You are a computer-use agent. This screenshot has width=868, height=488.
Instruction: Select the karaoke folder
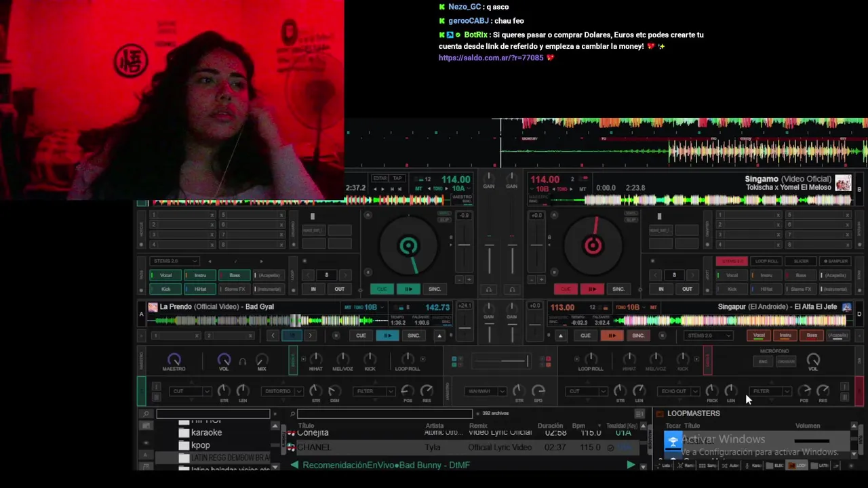[x=206, y=432]
